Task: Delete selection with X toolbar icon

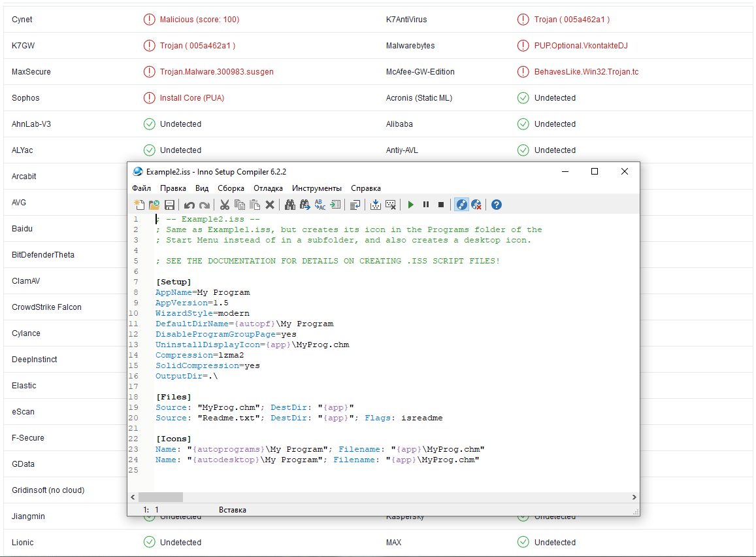Action: [x=270, y=205]
